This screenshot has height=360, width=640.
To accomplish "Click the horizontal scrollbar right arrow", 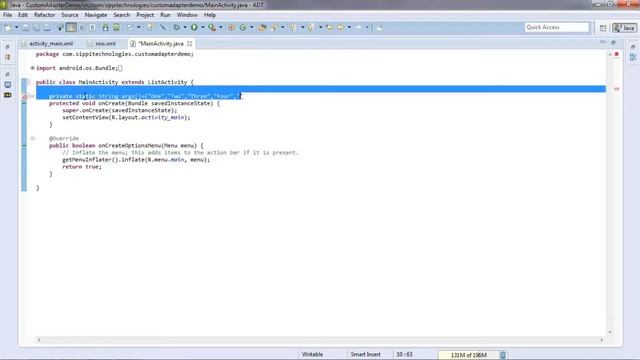I will 601,340.
